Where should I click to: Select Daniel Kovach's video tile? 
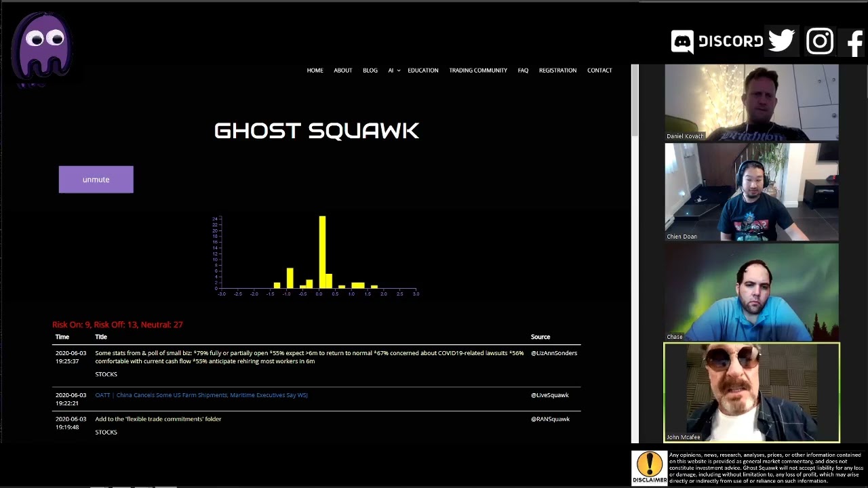click(x=751, y=102)
